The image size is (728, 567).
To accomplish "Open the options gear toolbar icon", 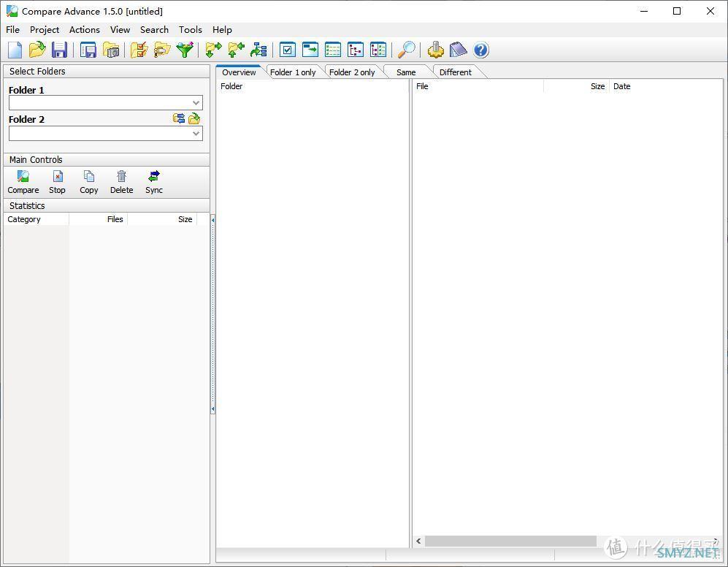I will (436, 50).
